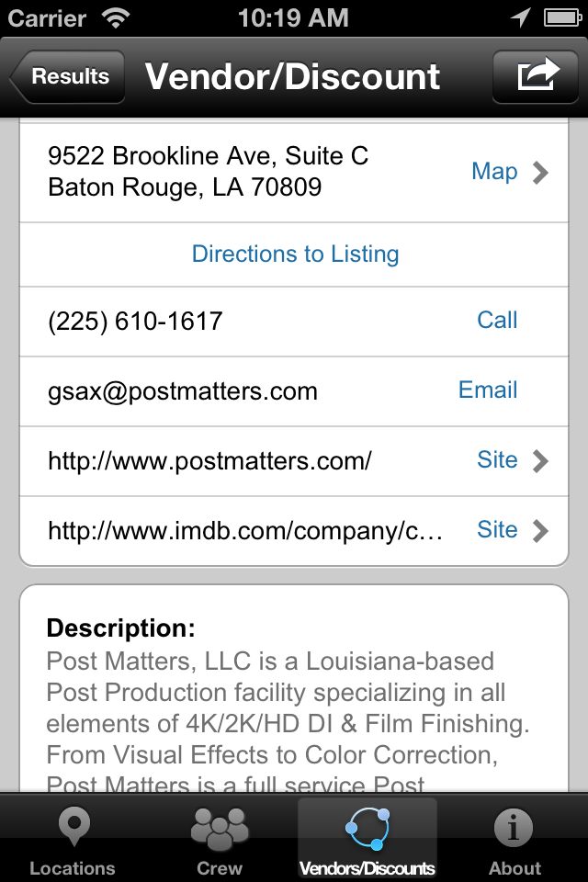The height and width of the screenshot is (882, 588).
Task: Open Directions to Listing
Action: [x=296, y=254]
